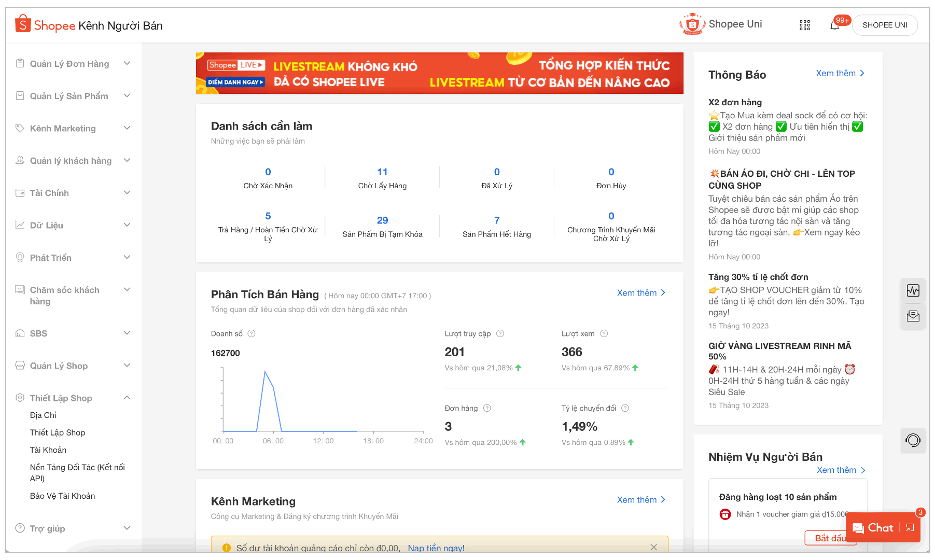This screenshot has width=935, height=560.
Task: Open the apps grid menu
Action: click(x=805, y=25)
